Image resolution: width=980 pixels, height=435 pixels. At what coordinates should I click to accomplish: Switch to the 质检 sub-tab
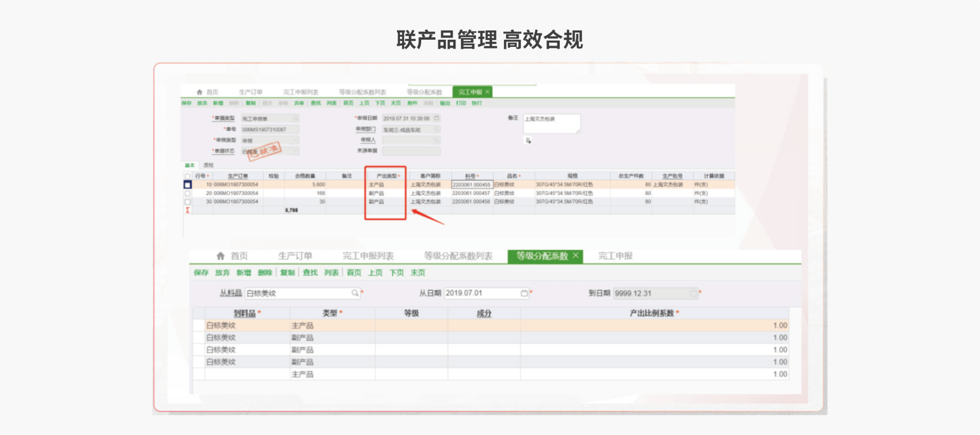(x=209, y=165)
